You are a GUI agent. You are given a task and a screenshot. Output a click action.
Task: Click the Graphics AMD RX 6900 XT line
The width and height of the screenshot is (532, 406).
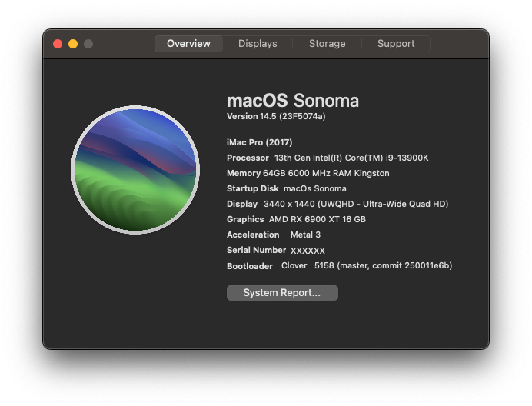296,219
